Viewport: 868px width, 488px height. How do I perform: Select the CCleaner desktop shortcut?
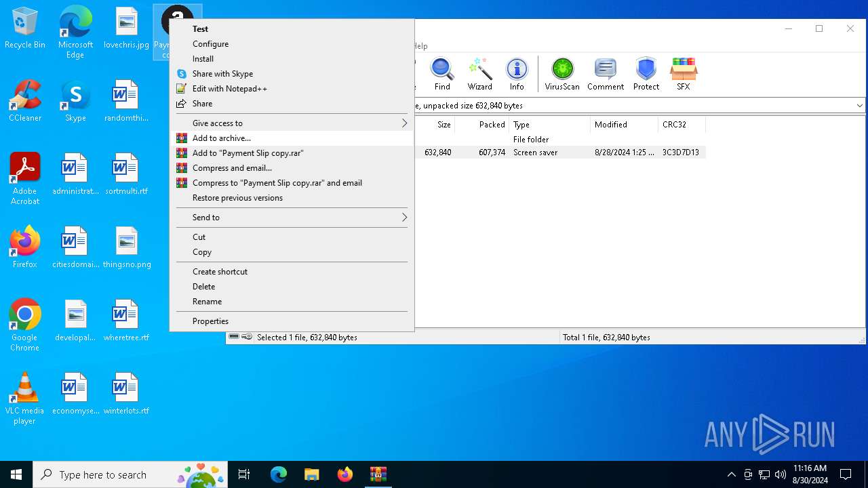click(25, 101)
